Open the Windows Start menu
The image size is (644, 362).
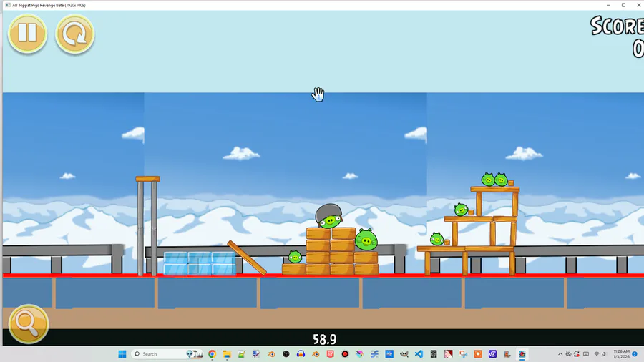click(x=122, y=354)
